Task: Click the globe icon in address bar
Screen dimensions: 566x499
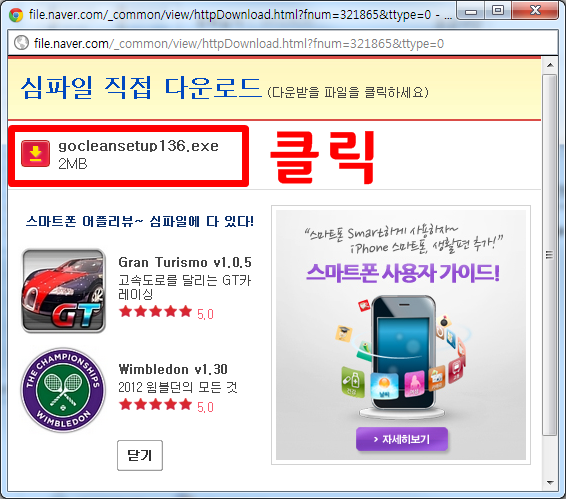Action: 21,43
